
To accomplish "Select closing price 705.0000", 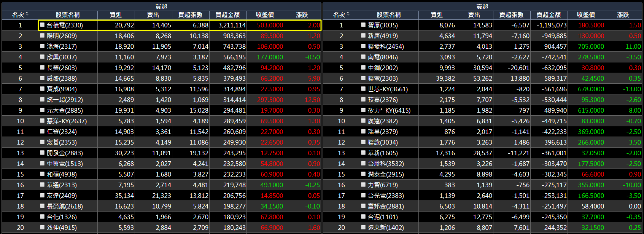I will 591,46.
